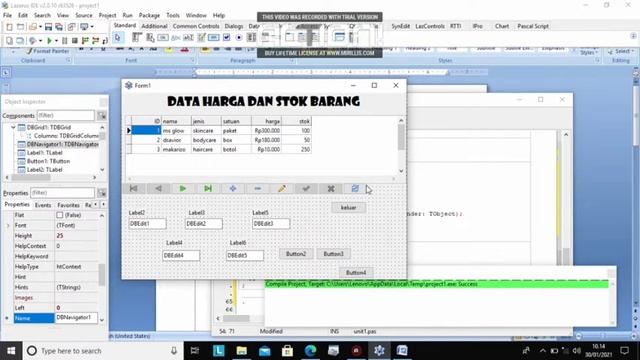Open the Source menu
Screen dimensions: 640x360
[84, 15]
